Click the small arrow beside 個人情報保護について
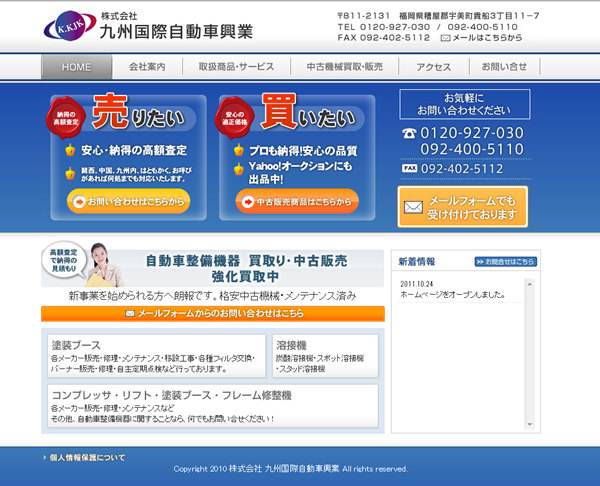600x486 pixels. 44,457
